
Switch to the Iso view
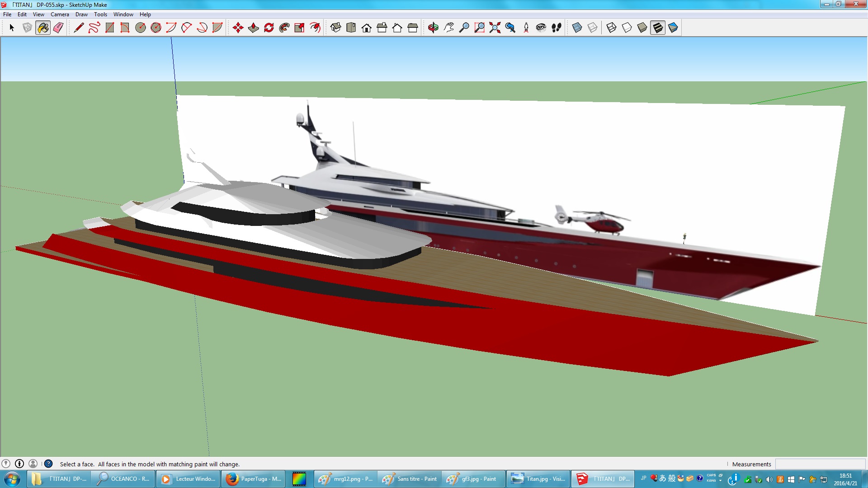[335, 28]
